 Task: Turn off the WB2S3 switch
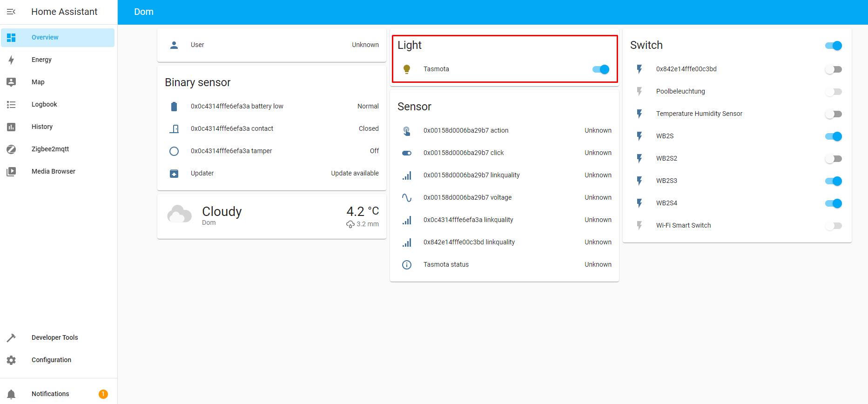click(x=834, y=181)
